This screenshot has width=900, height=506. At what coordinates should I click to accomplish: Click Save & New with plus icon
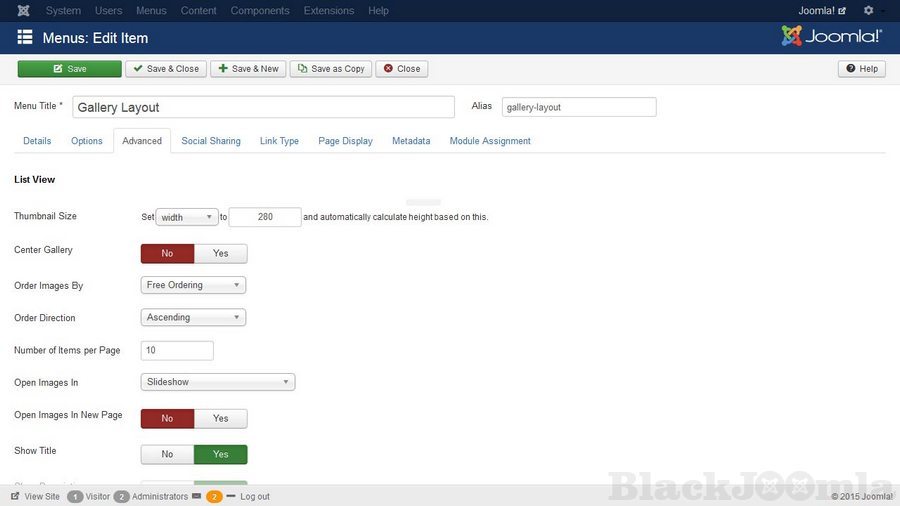coord(248,69)
